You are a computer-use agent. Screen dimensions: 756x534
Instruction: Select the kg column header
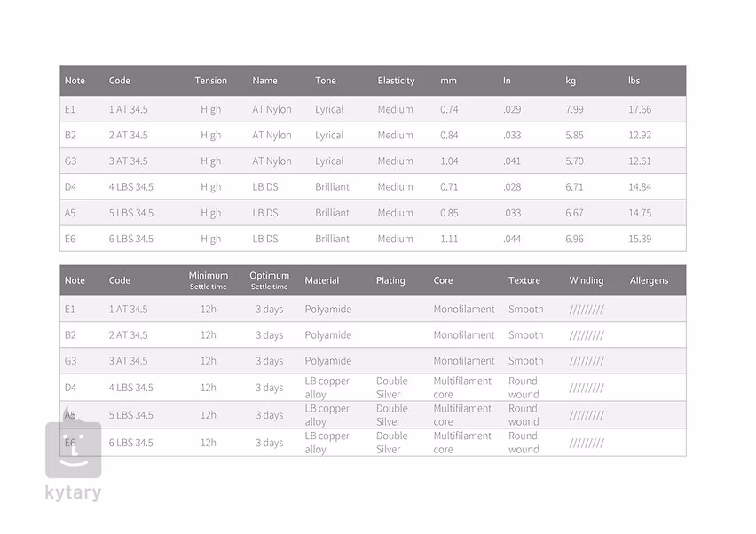click(x=571, y=81)
